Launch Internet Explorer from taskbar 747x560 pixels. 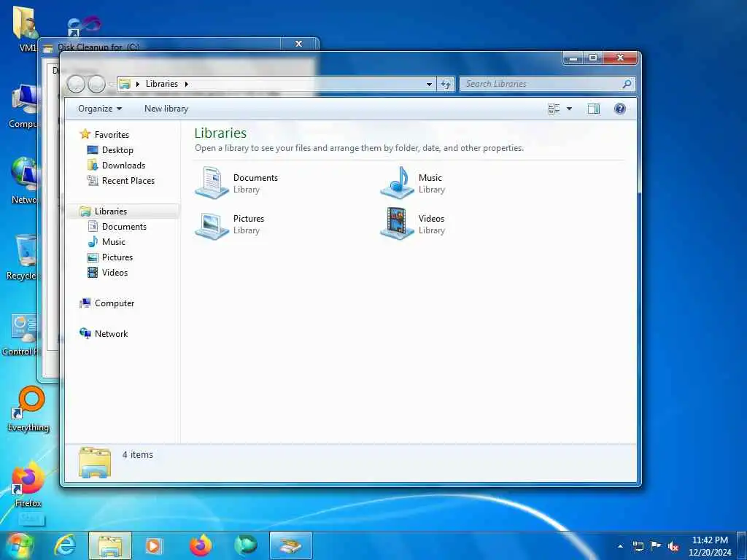[65, 545]
